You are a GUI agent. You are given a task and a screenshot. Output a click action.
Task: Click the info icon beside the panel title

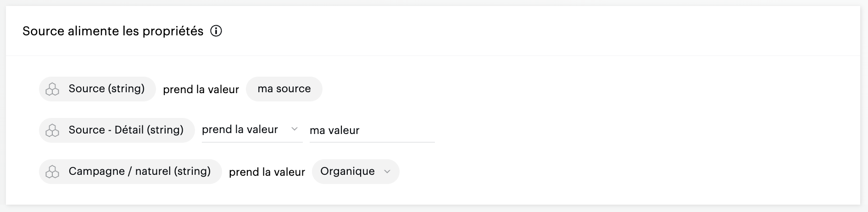coord(216,31)
